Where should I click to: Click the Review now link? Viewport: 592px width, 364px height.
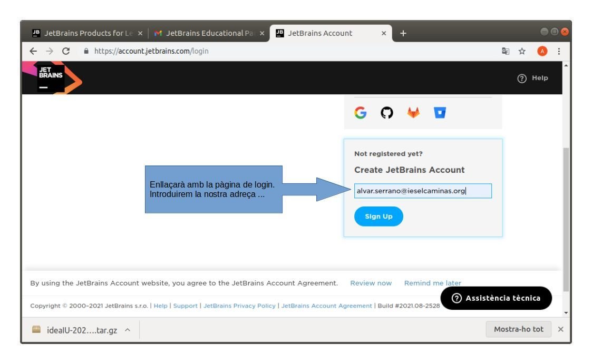tap(371, 283)
